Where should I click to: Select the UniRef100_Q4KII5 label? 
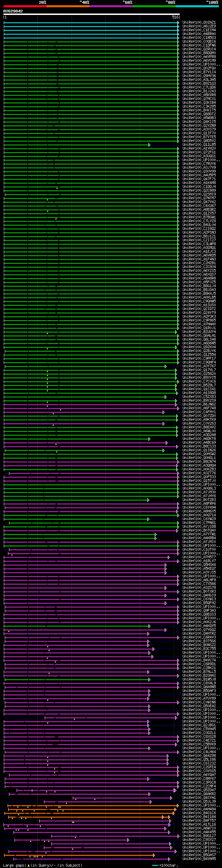pyautogui.click(x=199, y=122)
